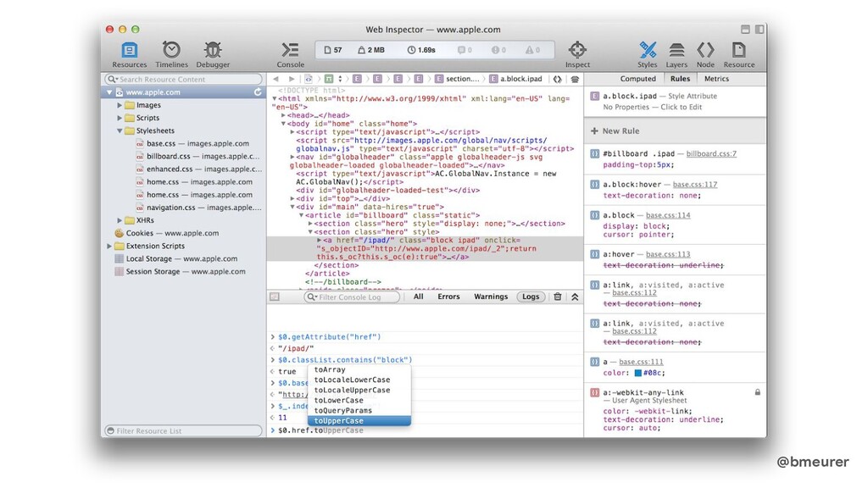Screen dimensions: 868x488
Task: Navigate back with the left arrow
Action: [x=275, y=79]
